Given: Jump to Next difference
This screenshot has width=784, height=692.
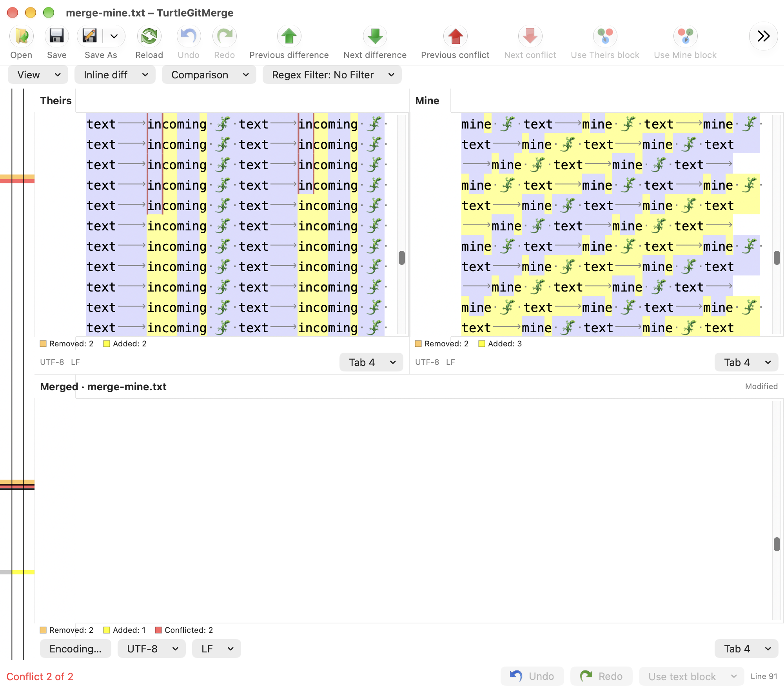Looking at the screenshot, I should click(x=375, y=36).
